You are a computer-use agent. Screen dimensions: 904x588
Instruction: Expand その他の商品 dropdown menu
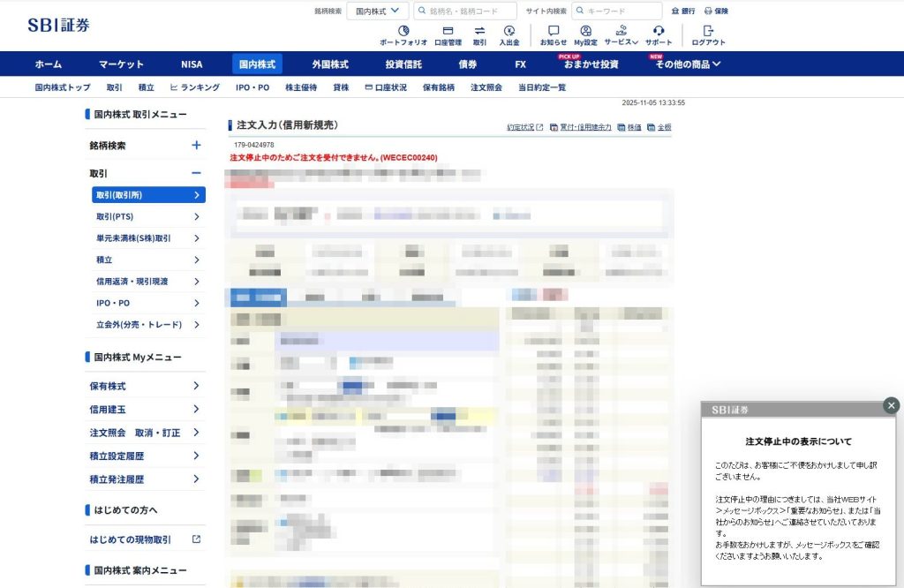(x=688, y=64)
